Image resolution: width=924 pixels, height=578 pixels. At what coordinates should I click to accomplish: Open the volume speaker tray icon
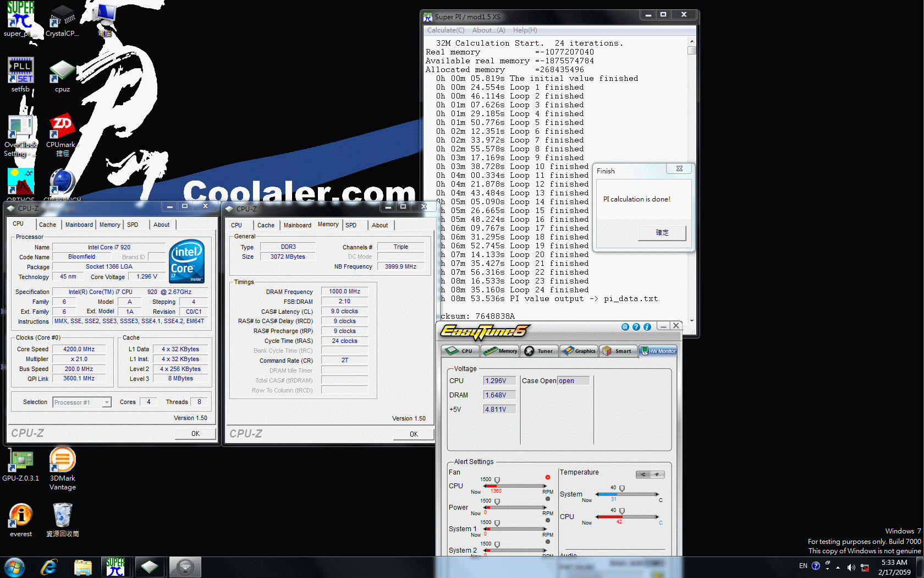pos(851,567)
